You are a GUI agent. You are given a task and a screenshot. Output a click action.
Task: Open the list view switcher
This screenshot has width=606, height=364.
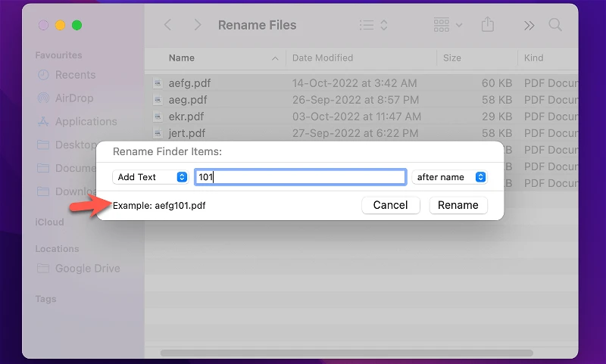(x=373, y=25)
